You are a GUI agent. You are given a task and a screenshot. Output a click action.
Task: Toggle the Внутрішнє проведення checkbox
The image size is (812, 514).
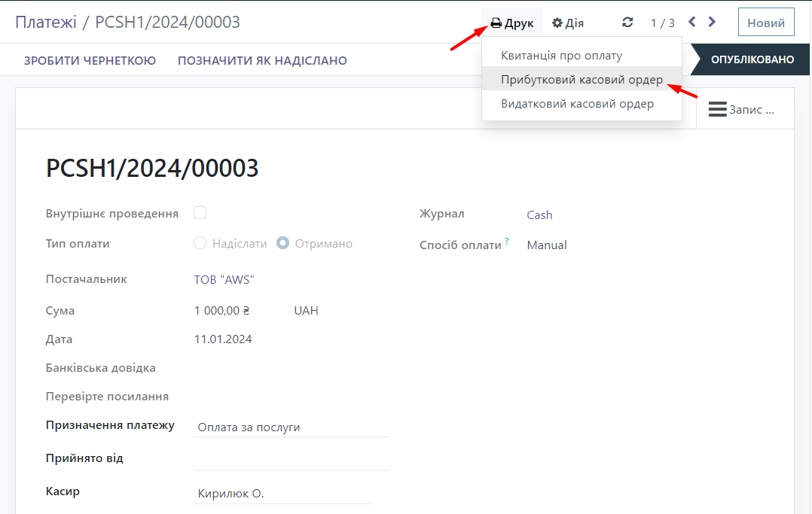coord(200,213)
